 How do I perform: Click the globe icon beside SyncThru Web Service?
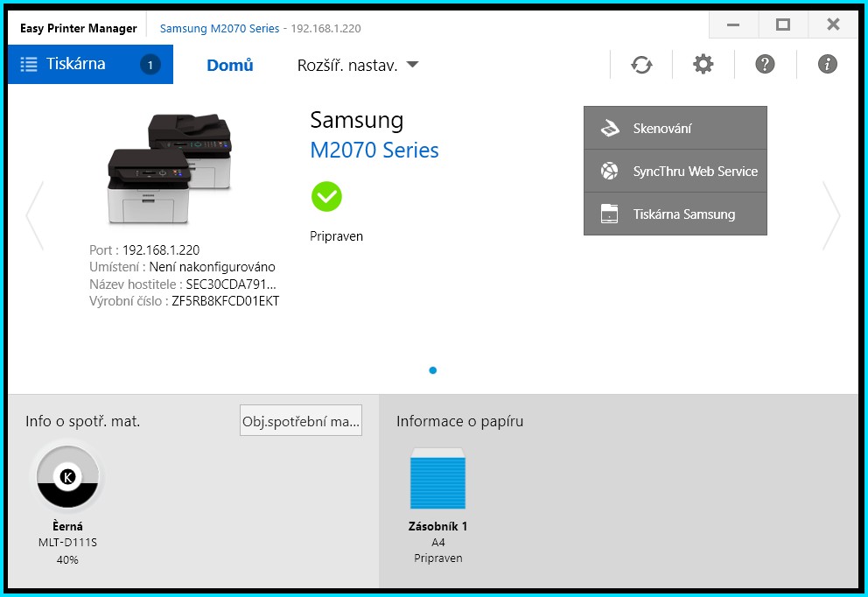tap(610, 171)
